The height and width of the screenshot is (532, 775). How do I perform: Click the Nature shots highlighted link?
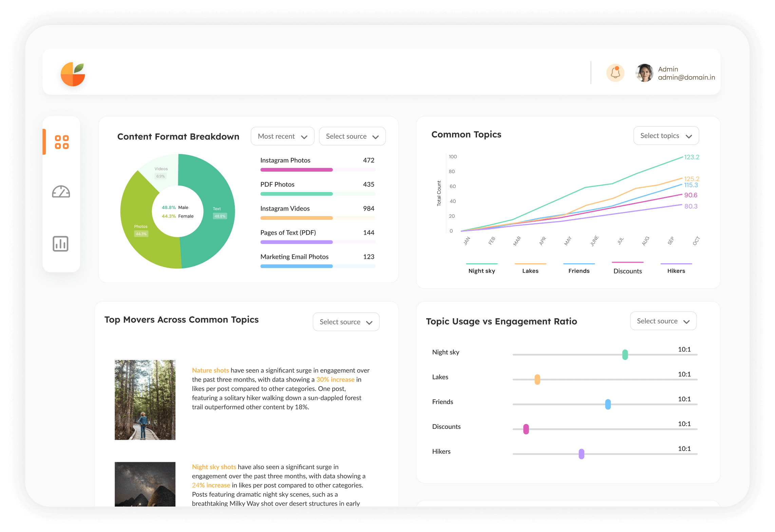210,370
